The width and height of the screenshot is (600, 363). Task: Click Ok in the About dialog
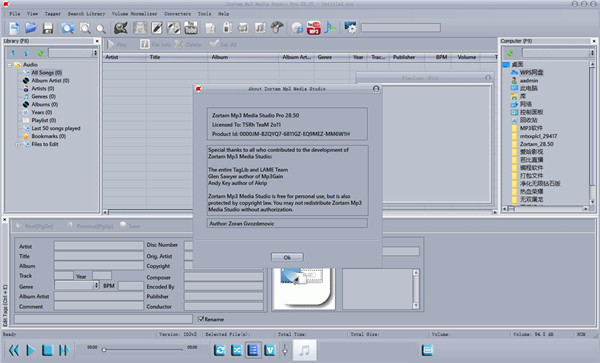[287, 257]
